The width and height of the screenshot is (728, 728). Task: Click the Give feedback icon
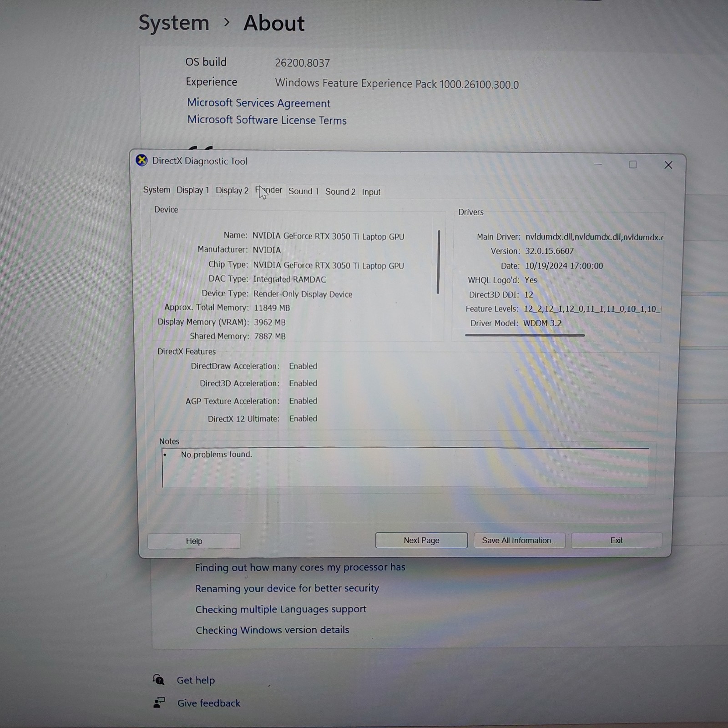coord(159,703)
